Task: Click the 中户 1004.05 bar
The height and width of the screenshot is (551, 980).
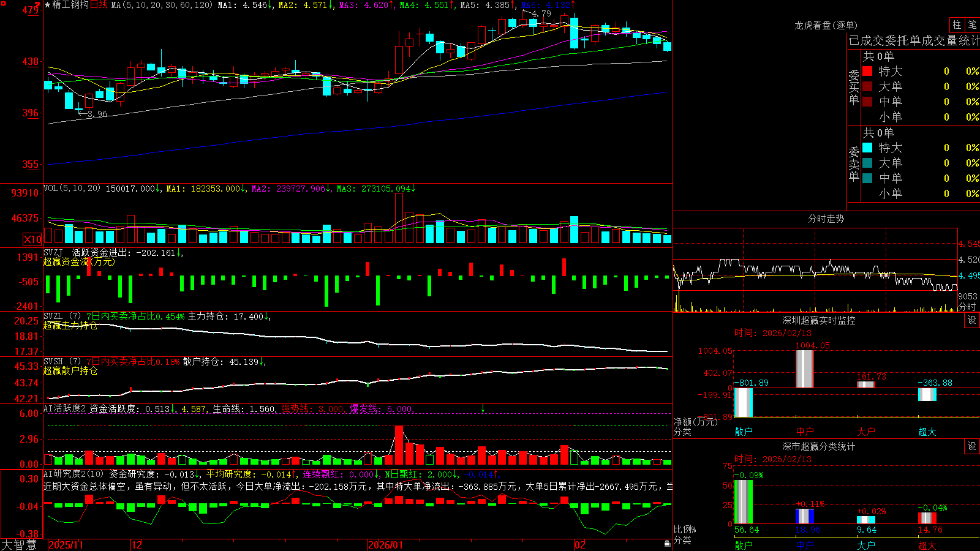Action: pyautogui.click(x=805, y=369)
